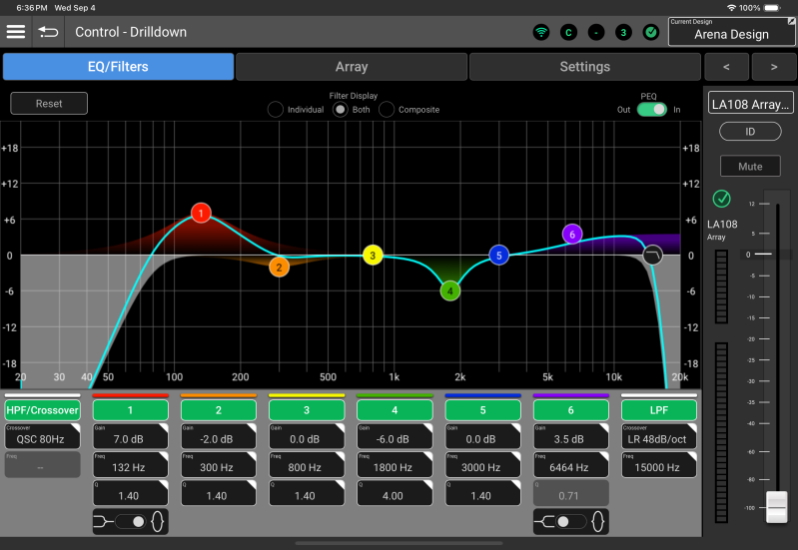
Task: Open band 4 Q 4.00 field
Action: tap(394, 493)
